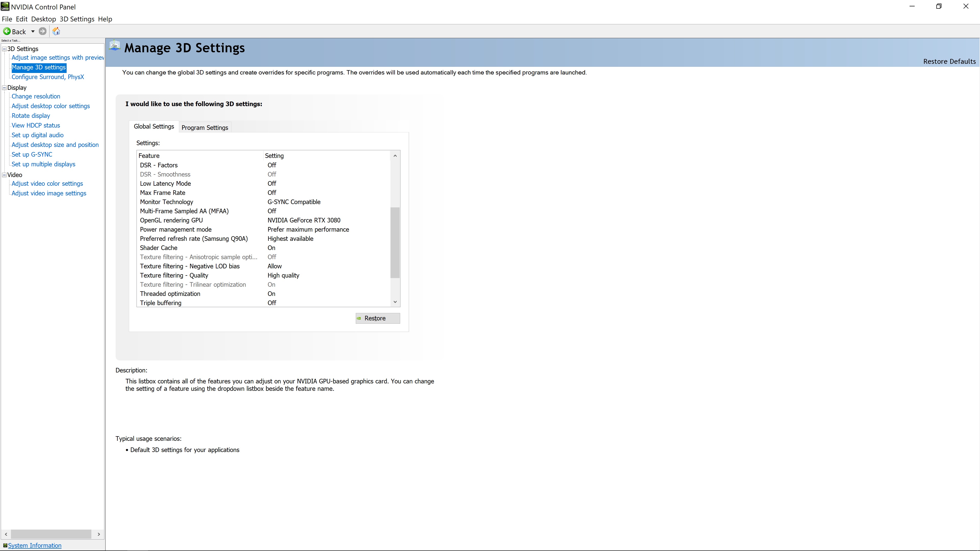Open Configure Surround, PhysX
The height and width of the screenshot is (551, 980).
47,77
